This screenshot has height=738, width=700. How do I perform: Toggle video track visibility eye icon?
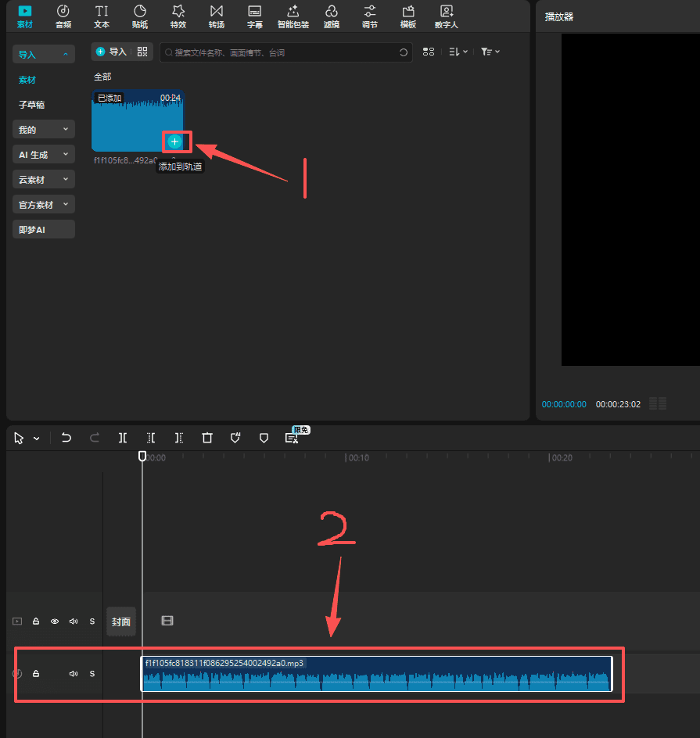pyautogui.click(x=55, y=622)
